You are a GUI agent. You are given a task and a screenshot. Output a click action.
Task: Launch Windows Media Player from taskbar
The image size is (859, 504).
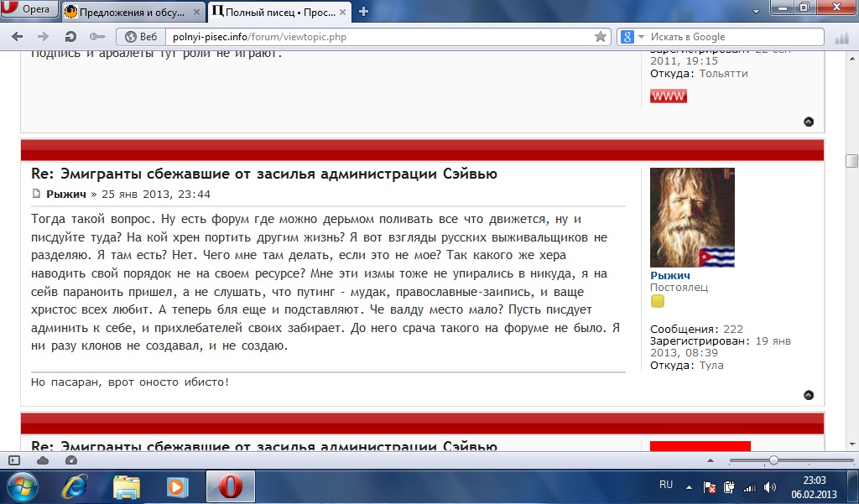(x=178, y=487)
